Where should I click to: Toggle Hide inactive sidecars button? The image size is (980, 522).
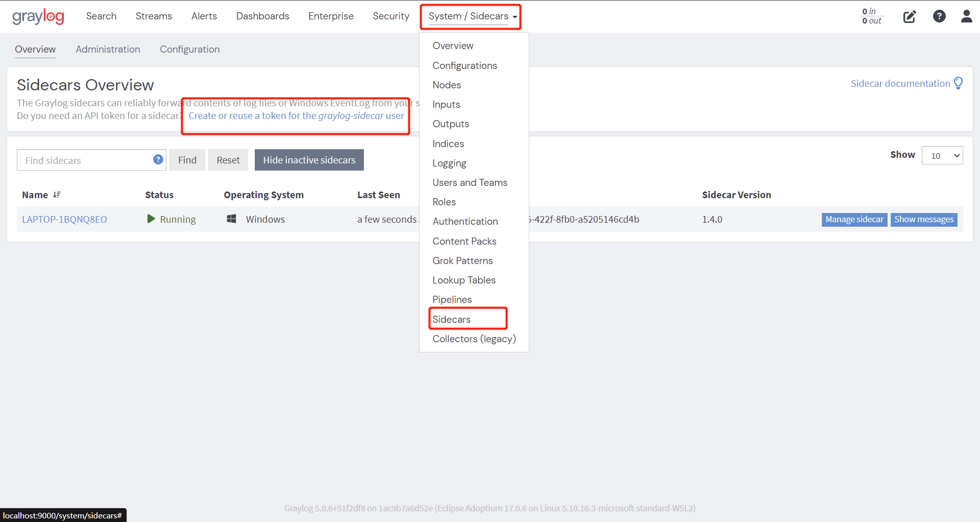(x=309, y=160)
